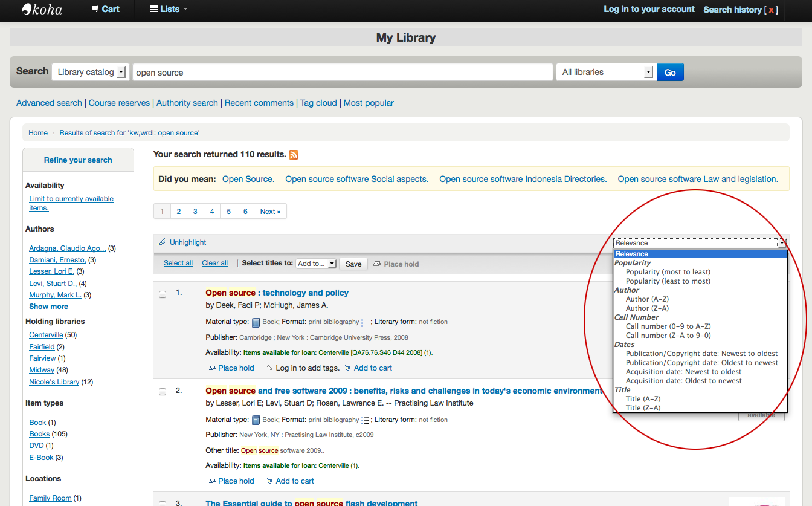Open the Cart from the top bar
Screen dimensions: 812x506
[x=105, y=9]
